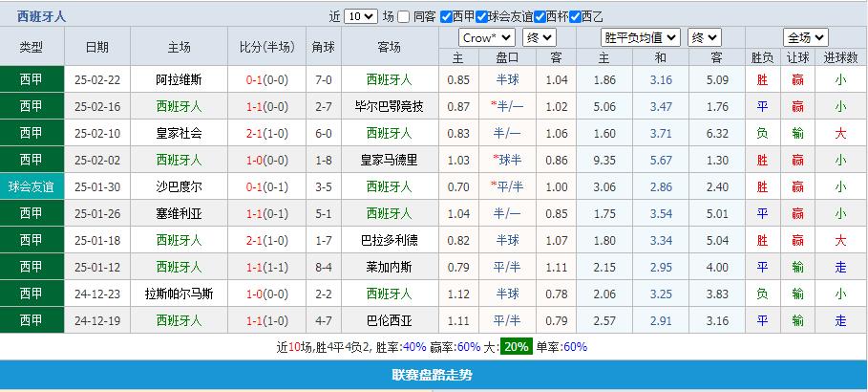The height and width of the screenshot is (392, 868).
Task: Click the 0-1(0-1) score on 25-01-30
Action: click(x=267, y=186)
